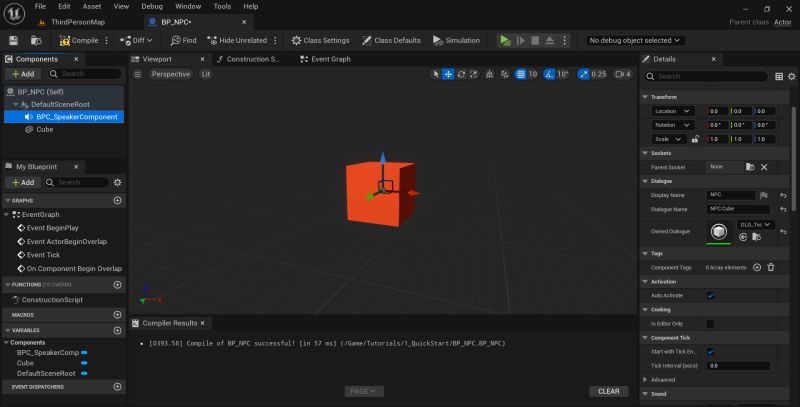Screen dimensions: 800x407
Task: Click the Browse to asset icon in toolbar
Action: [36, 40]
